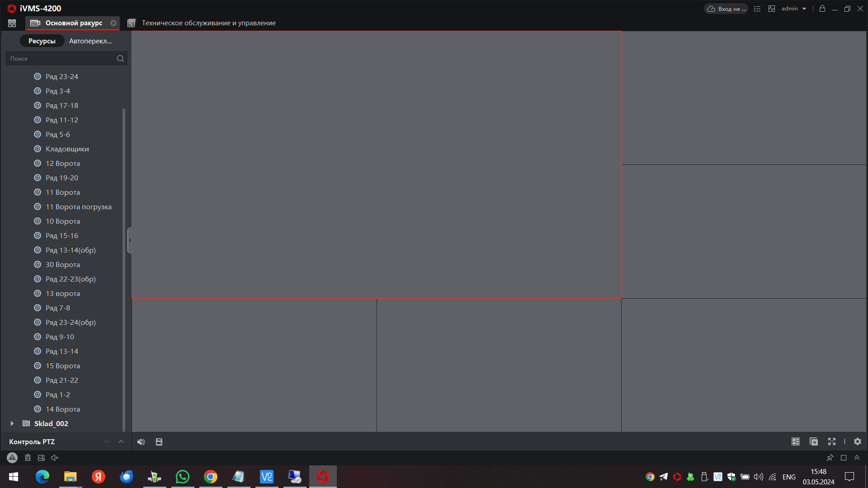Click the cloud login Вход не... button

tap(726, 9)
